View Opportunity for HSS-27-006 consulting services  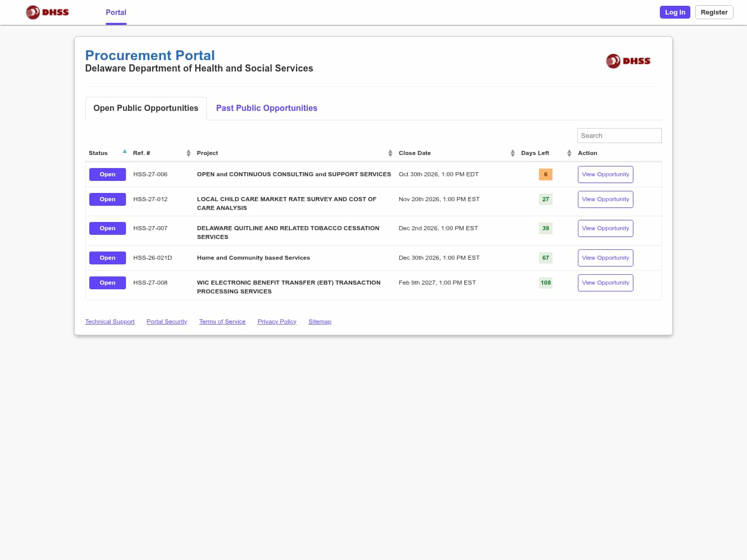[x=605, y=174]
